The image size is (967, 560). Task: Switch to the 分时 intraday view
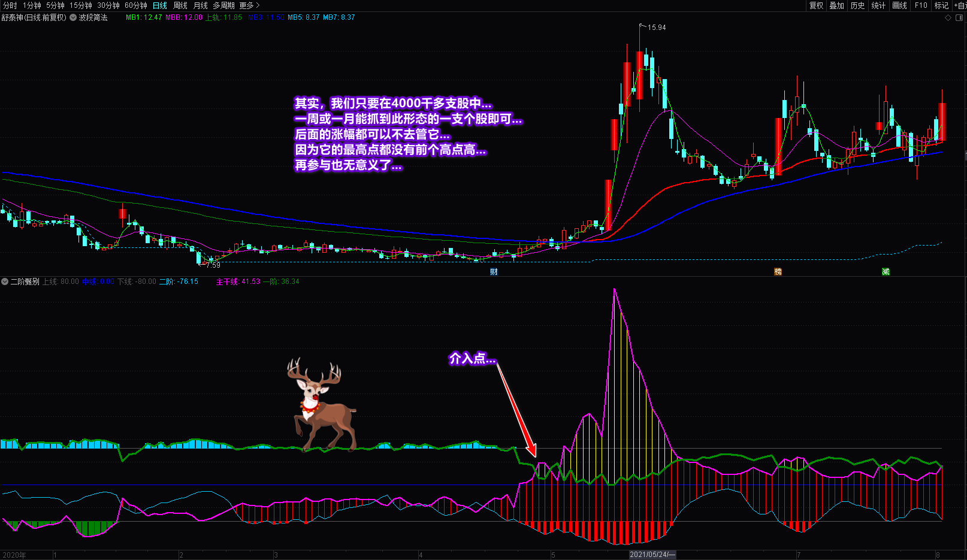click(x=10, y=5)
